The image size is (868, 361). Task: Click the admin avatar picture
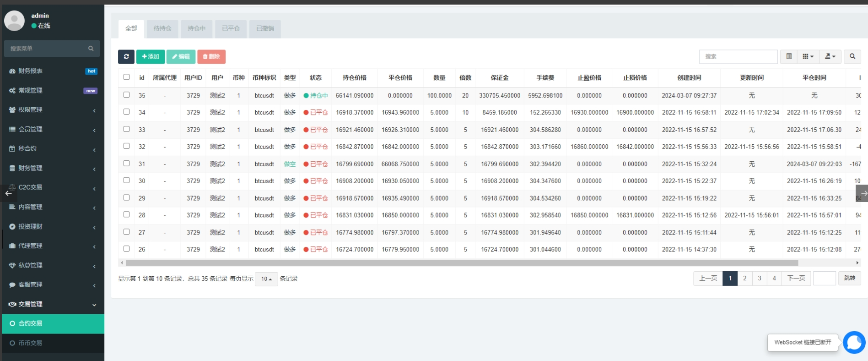point(15,21)
